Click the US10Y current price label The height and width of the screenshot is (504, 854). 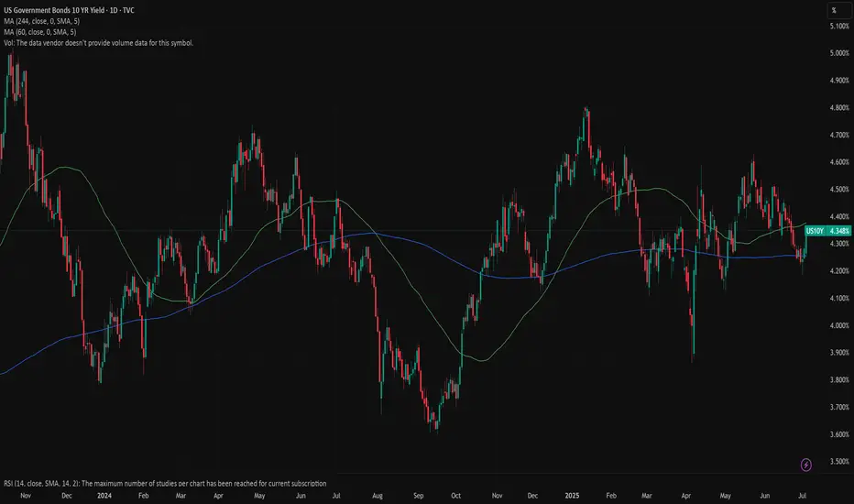coord(815,231)
